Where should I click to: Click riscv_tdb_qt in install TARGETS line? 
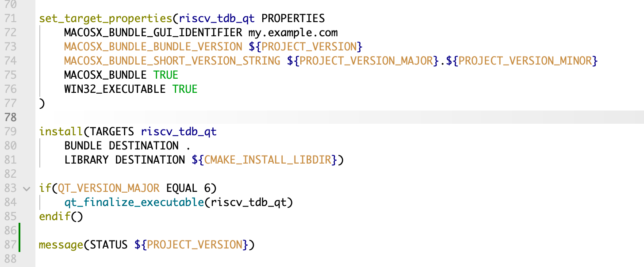pos(179,132)
